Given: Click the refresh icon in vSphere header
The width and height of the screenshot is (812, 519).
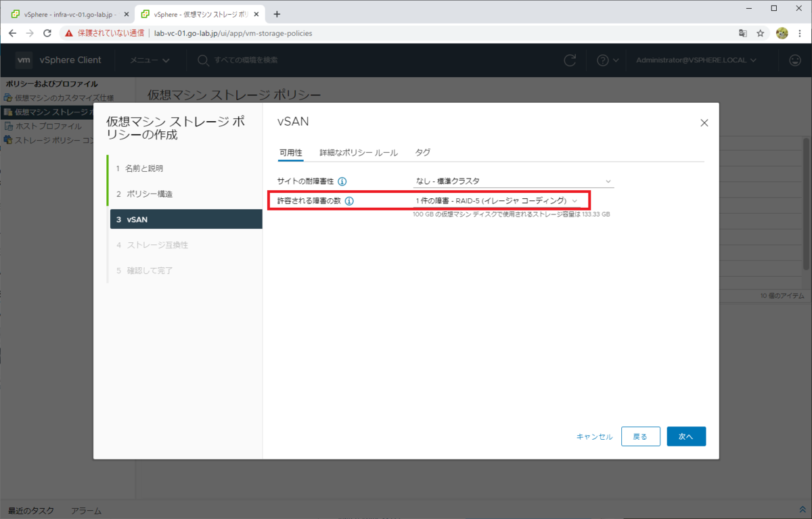Looking at the screenshot, I should coord(570,60).
